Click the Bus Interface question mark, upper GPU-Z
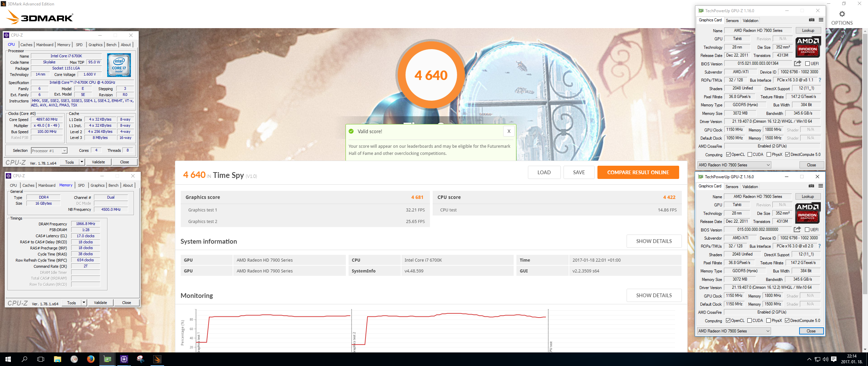This screenshot has height=366, width=868. click(x=820, y=80)
